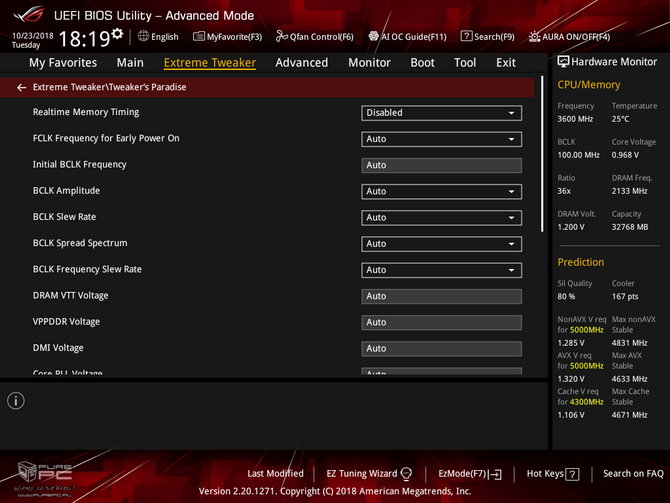
Task: Open Hot Keys help
Action: click(x=552, y=474)
